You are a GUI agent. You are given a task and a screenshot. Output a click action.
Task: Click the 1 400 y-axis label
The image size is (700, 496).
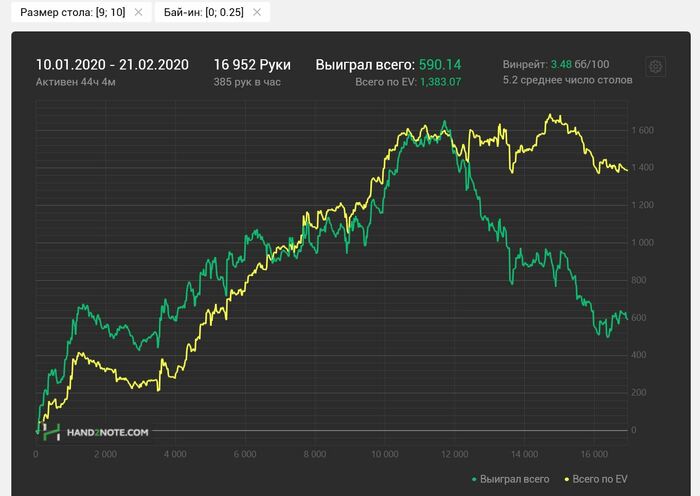[642, 167]
